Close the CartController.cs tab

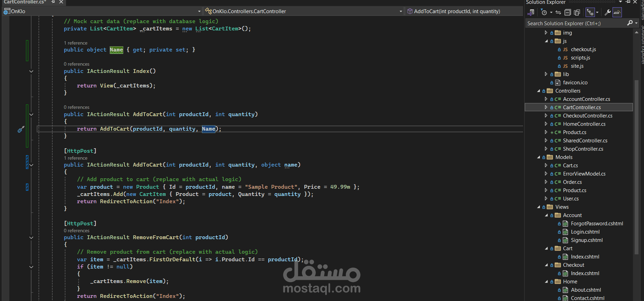point(61,2)
